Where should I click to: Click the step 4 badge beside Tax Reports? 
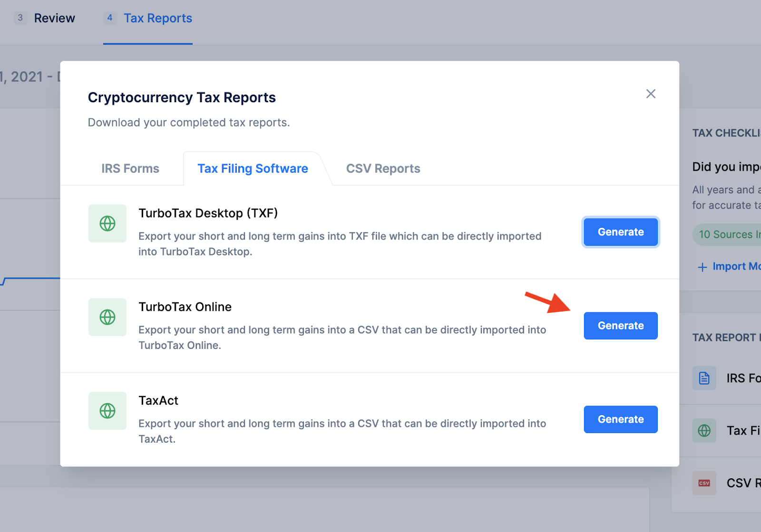coord(110,17)
